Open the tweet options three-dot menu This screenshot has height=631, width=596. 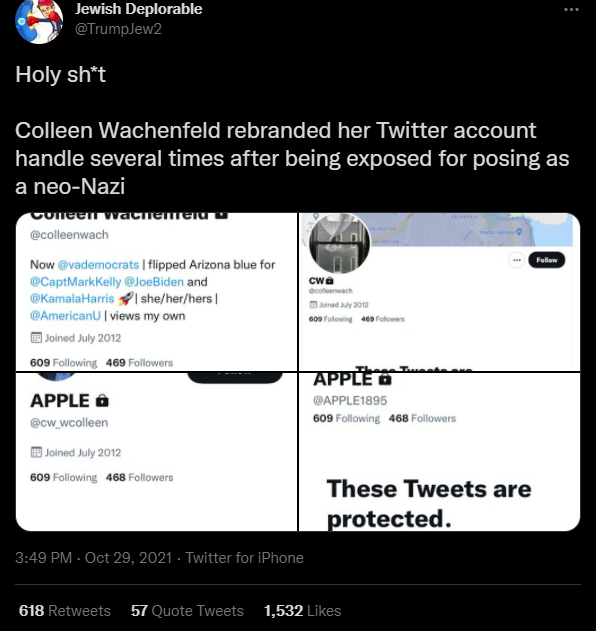click(x=571, y=9)
